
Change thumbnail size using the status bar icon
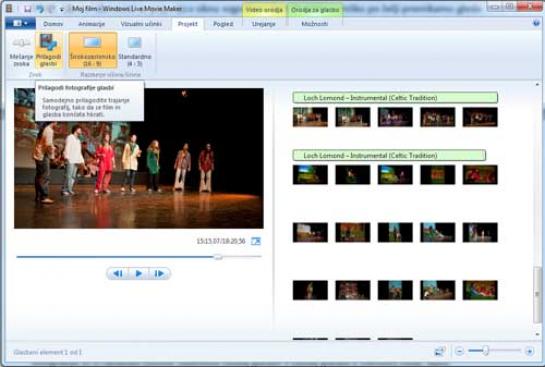pyautogui.click(x=440, y=351)
